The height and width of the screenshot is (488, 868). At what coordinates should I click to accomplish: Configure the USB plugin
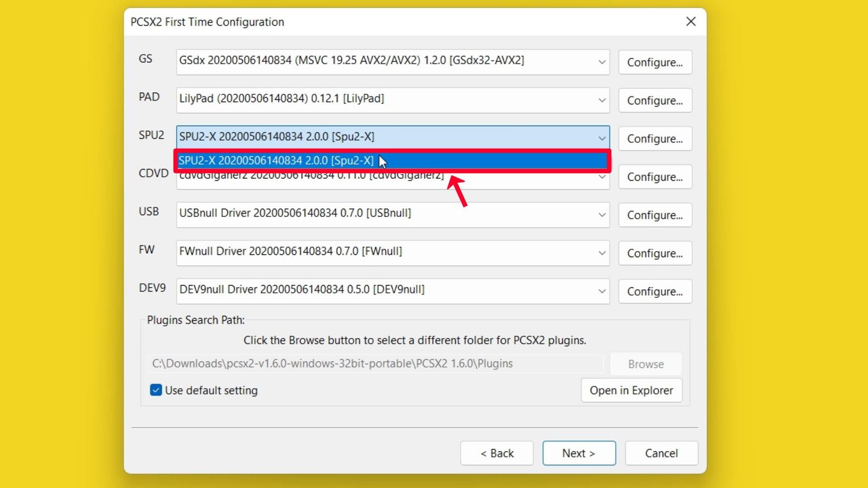pyautogui.click(x=655, y=215)
